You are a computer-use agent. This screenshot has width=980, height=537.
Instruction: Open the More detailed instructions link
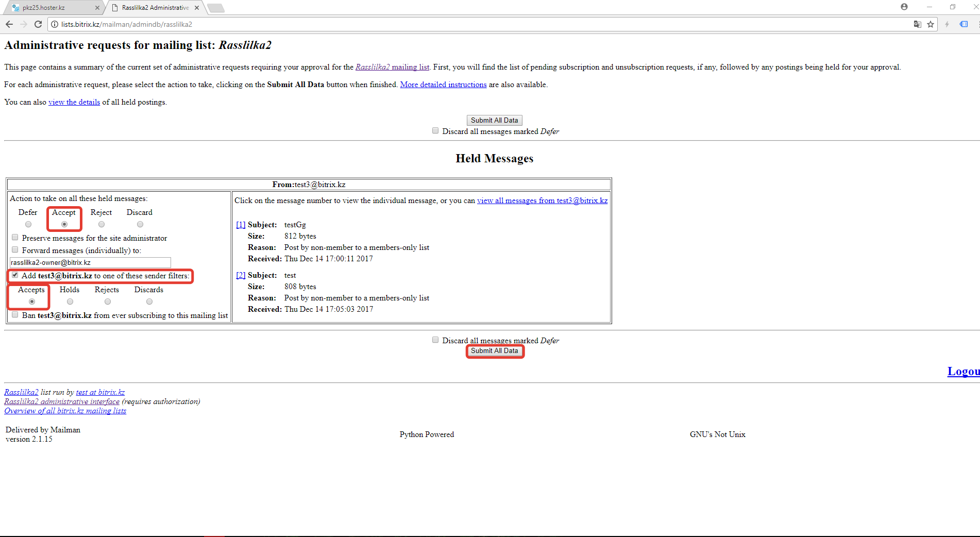443,85
